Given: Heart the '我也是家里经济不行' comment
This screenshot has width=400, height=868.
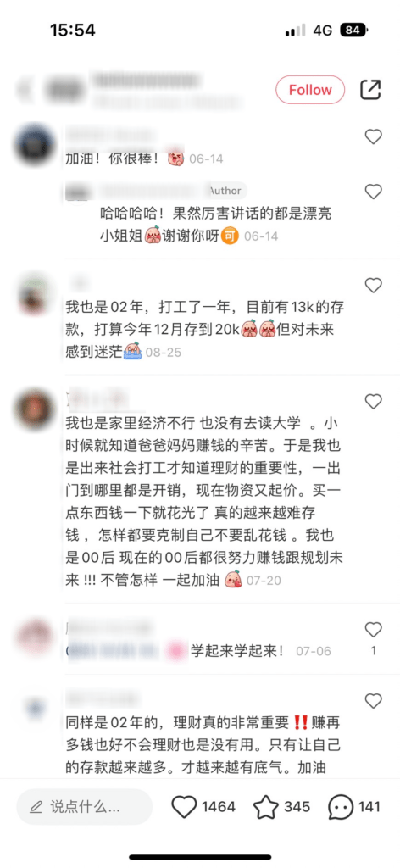Looking at the screenshot, I should 374,401.
